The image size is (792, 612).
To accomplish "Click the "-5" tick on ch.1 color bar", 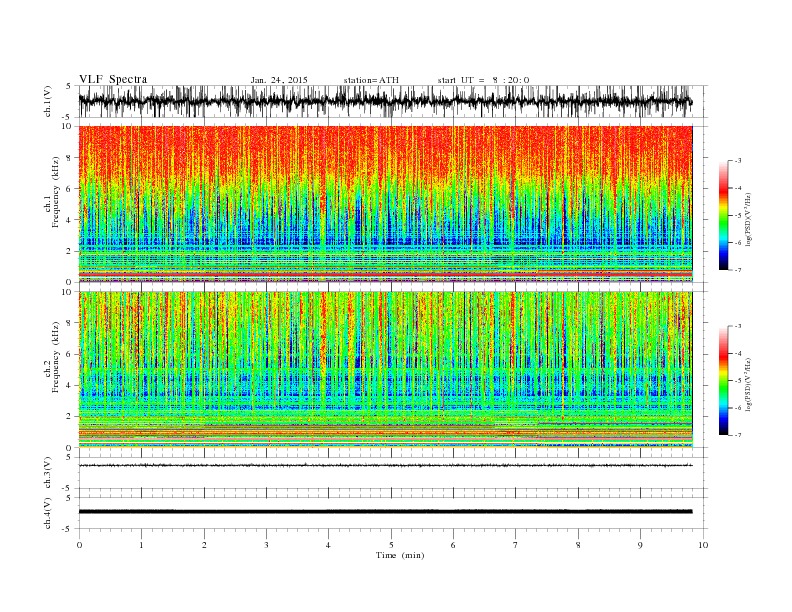I will tap(738, 216).
